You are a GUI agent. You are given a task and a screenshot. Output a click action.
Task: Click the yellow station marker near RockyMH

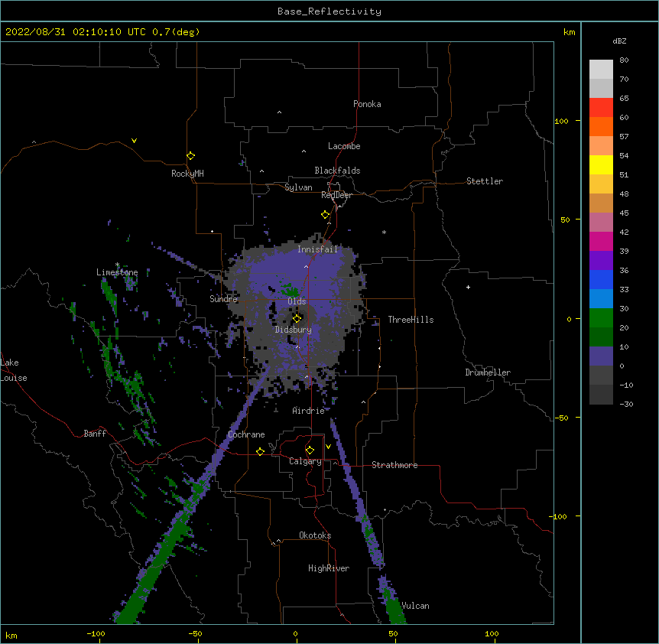click(190, 156)
